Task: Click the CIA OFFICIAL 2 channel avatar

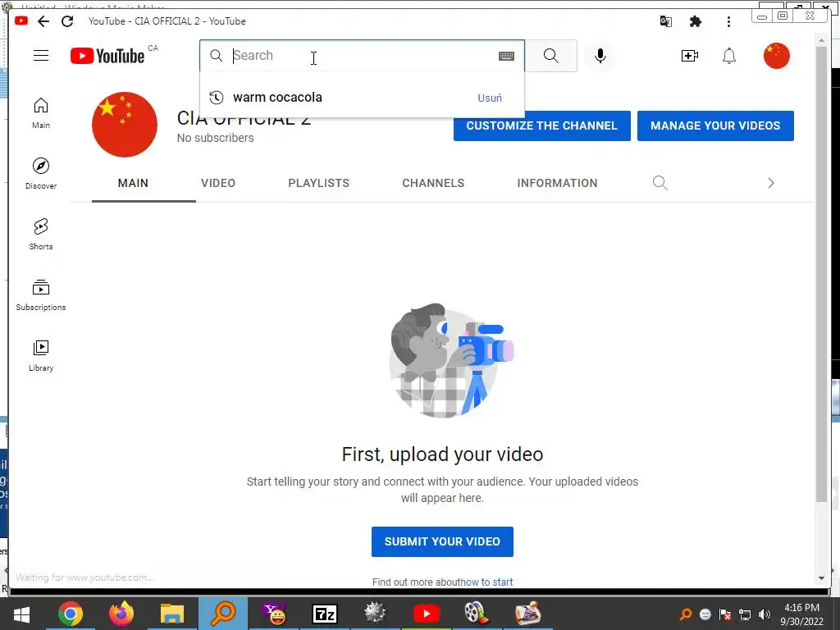Action: click(x=125, y=125)
